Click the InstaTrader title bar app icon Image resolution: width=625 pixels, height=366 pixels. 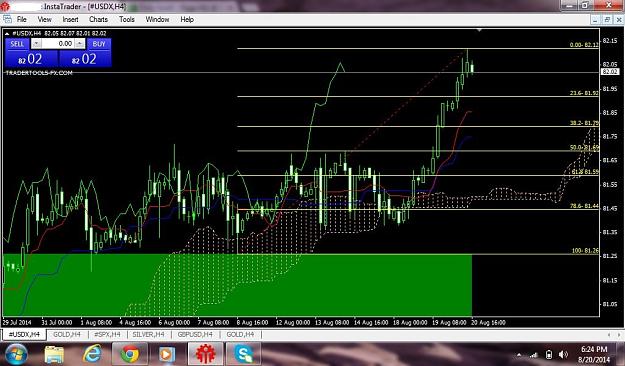(x=5, y=6)
